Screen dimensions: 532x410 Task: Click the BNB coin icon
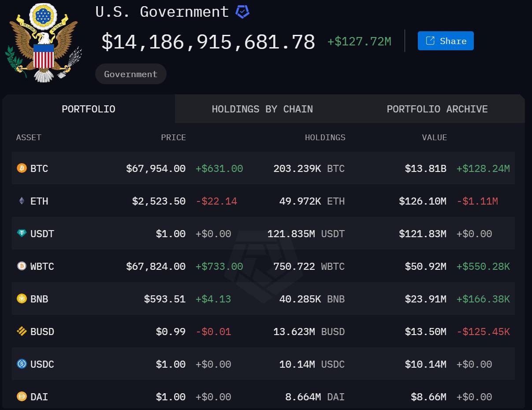[x=22, y=299]
